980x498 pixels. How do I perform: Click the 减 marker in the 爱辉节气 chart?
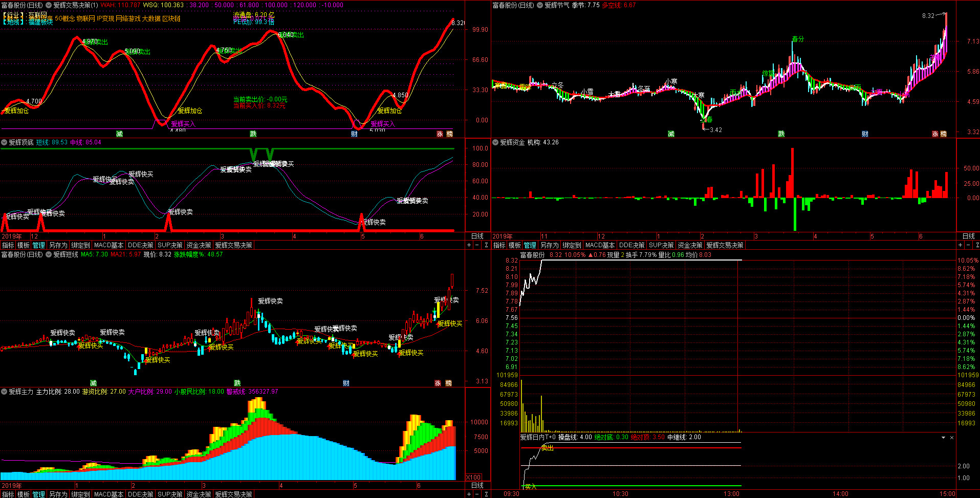pos(671,134)
